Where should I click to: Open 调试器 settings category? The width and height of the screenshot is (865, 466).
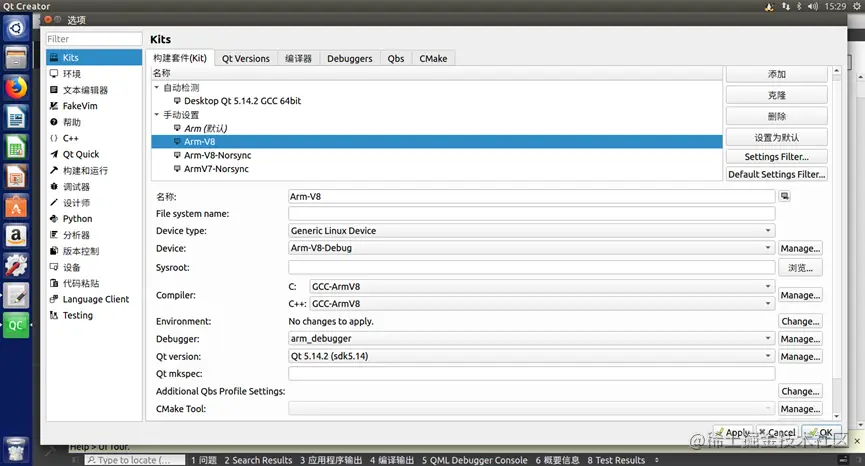tap(94, 186)
